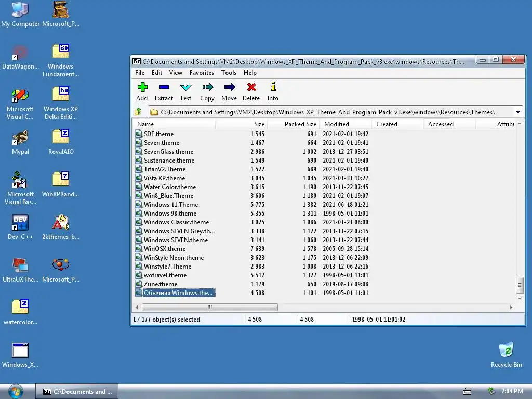The width and height of the screenshot is (532, 399).
Task: Select UltraUXThe... desktop icon
Action: (x=20, y=270)
